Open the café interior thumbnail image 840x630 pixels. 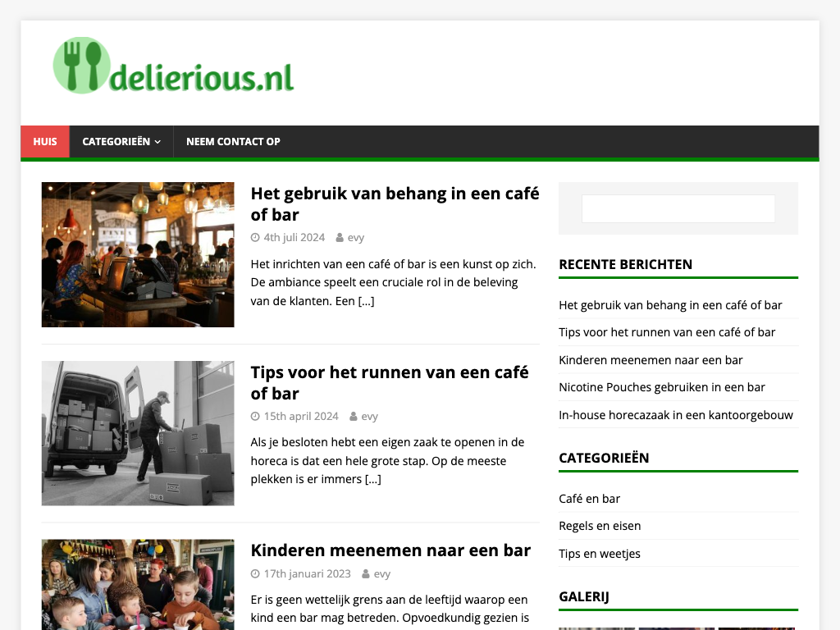click(x=138, y=254)
